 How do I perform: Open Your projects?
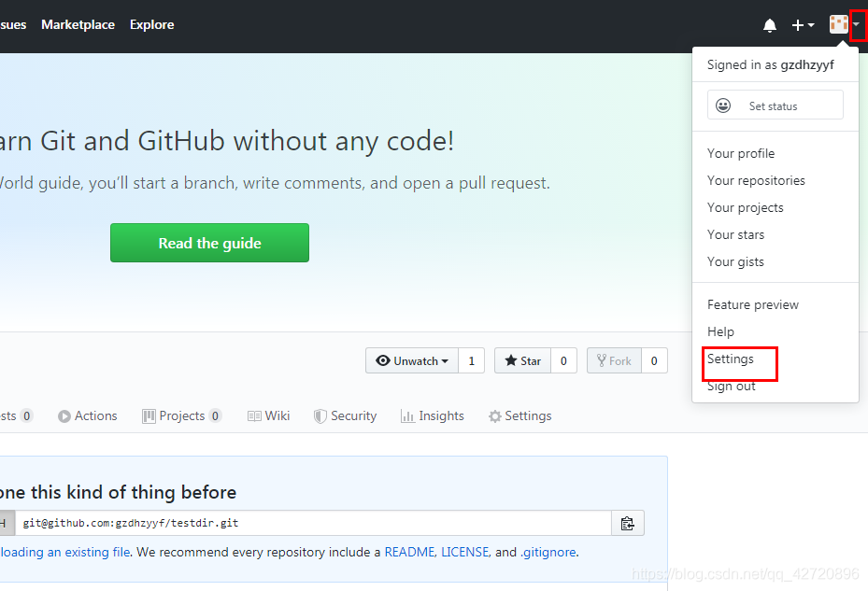pos(745,207)
